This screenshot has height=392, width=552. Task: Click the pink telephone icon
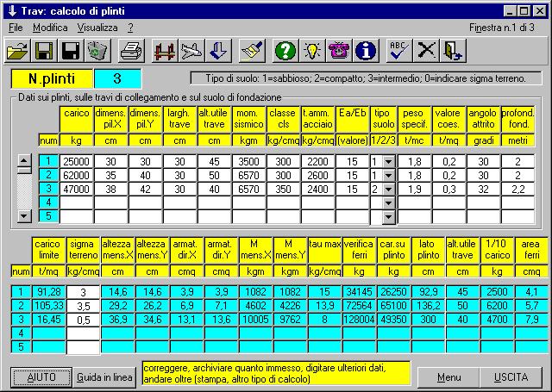(x=339, y=51)
